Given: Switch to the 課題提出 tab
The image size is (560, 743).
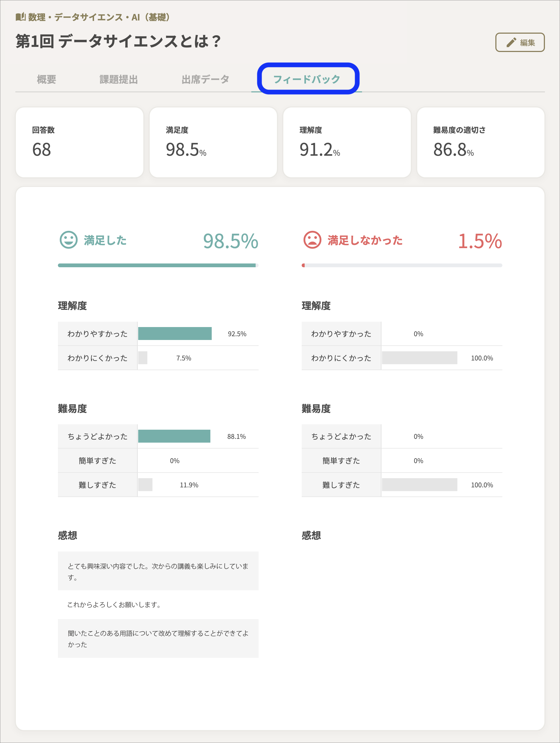Looking at the screenshot, I should 119,80.
